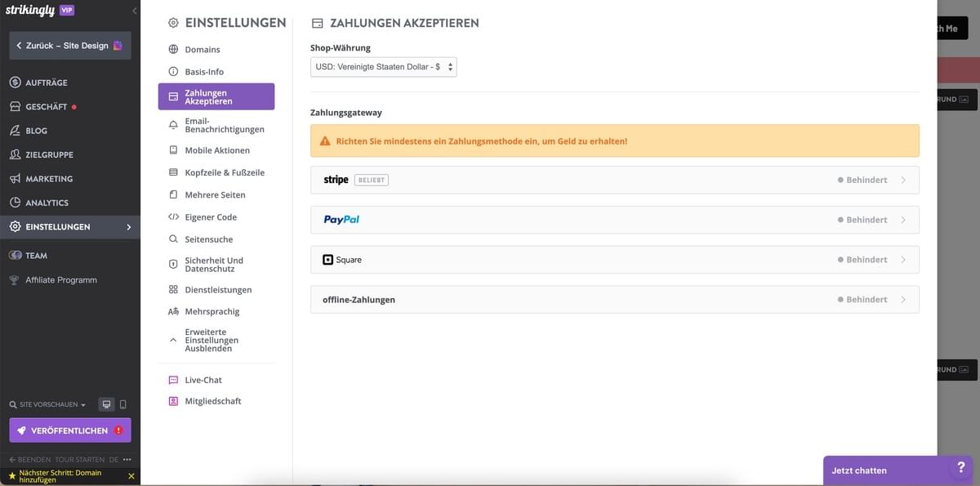Click the Marketing megaphone icon

tap(13, 178)
